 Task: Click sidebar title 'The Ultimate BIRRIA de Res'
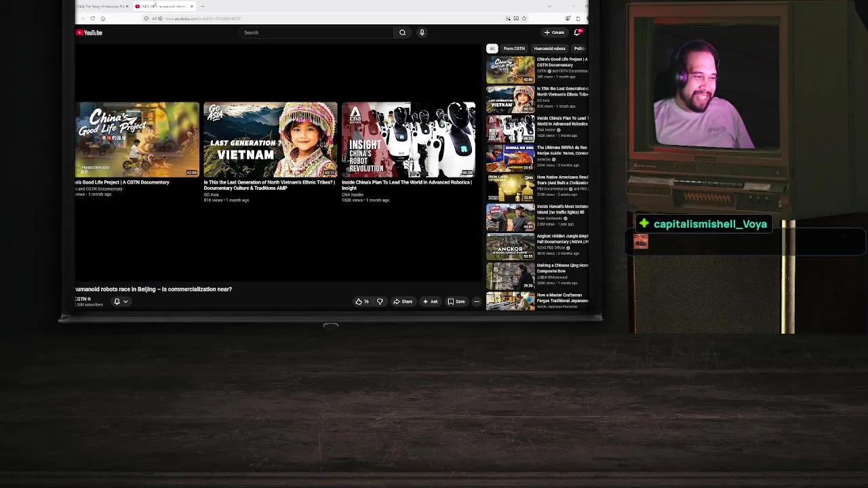click(562, 150)
